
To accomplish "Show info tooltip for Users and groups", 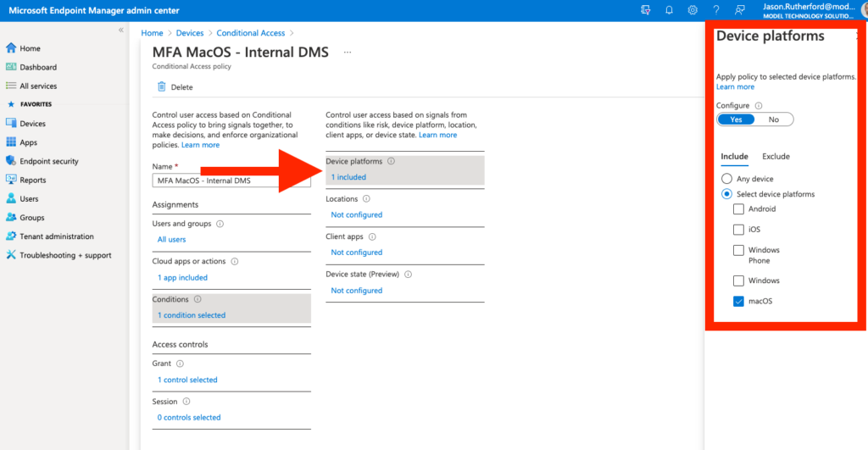I will point(220,225).
